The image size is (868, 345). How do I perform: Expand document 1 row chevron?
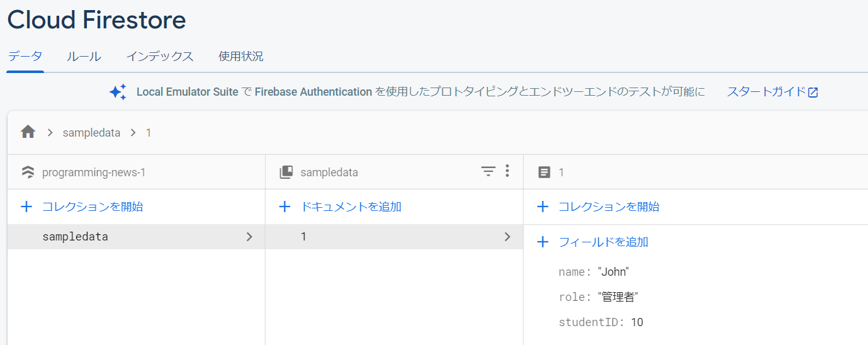(x=507, y=237)
